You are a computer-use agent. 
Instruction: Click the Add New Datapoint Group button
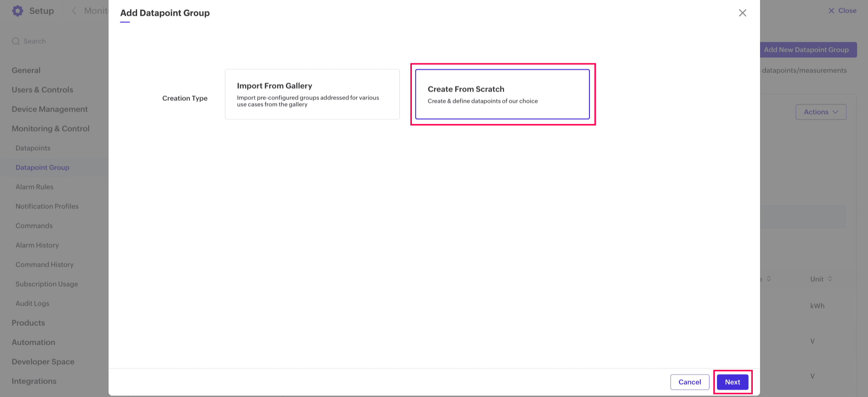pos(806,49)
